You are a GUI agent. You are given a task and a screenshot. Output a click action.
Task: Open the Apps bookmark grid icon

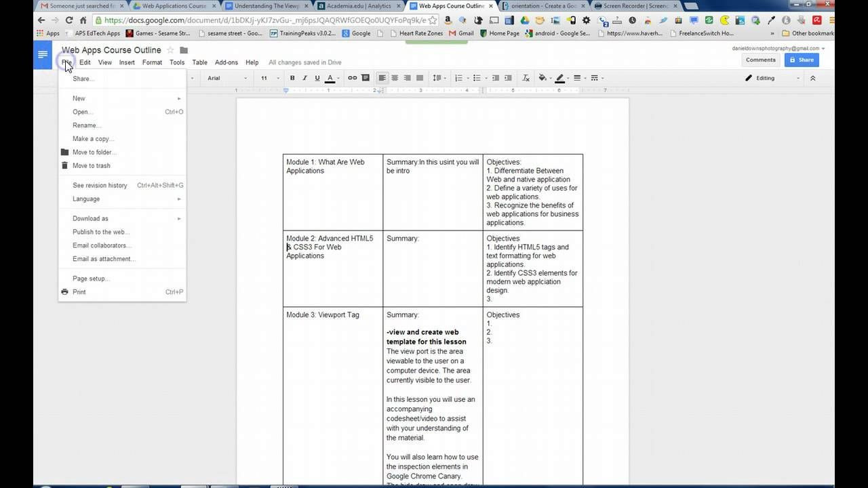point(40,33)
